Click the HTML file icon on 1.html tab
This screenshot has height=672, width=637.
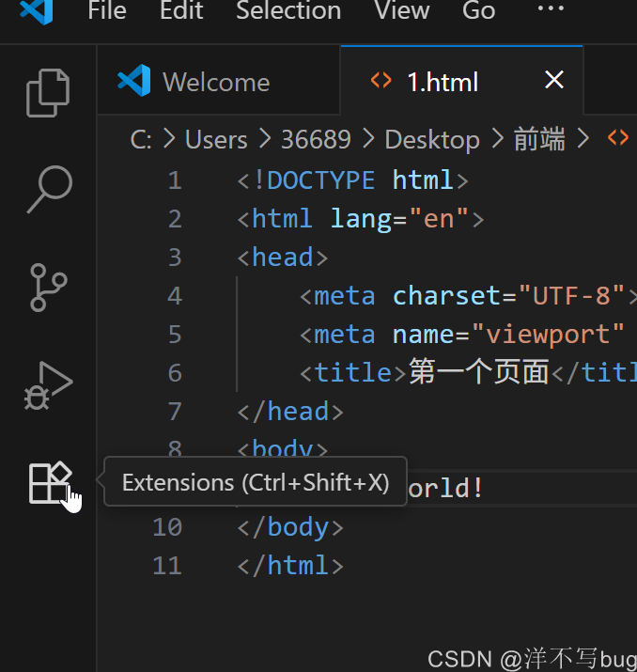[x=381, y=80]
